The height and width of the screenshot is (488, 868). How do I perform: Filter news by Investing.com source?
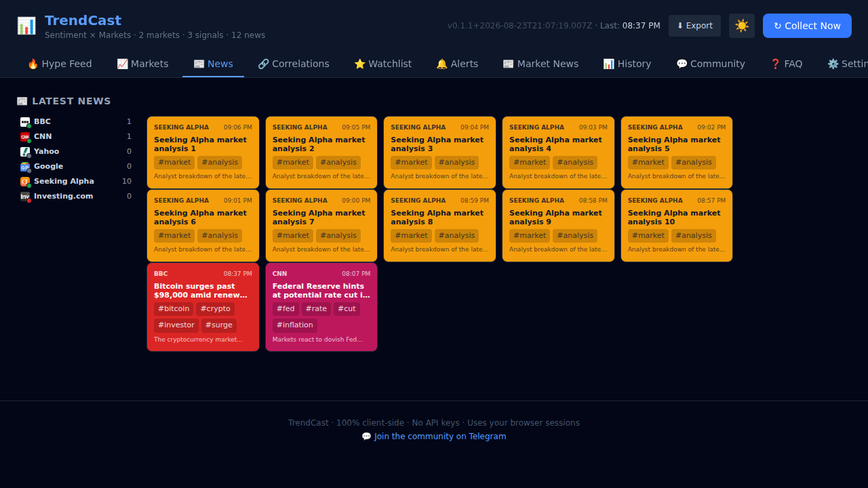[x=76, y=197]
